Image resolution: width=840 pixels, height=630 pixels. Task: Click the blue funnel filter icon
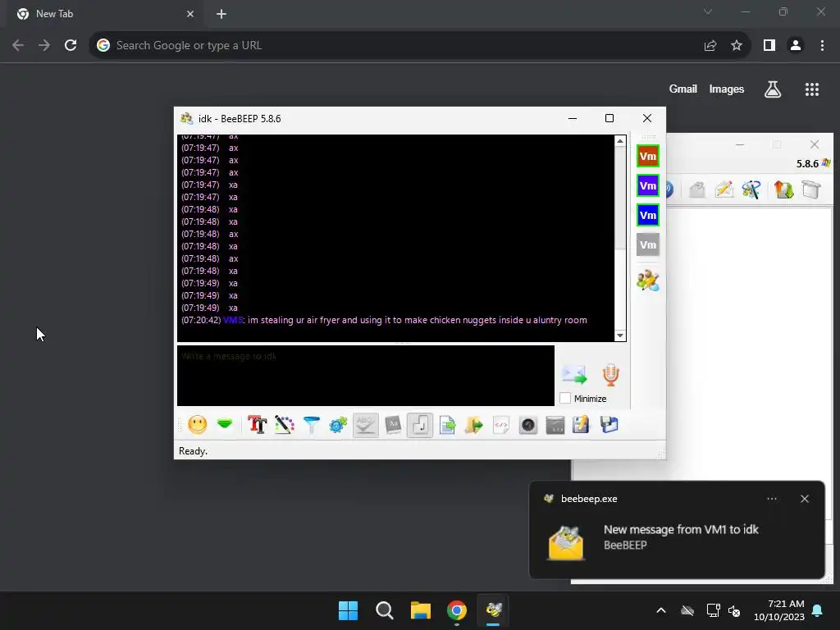[x=311, y=425]
